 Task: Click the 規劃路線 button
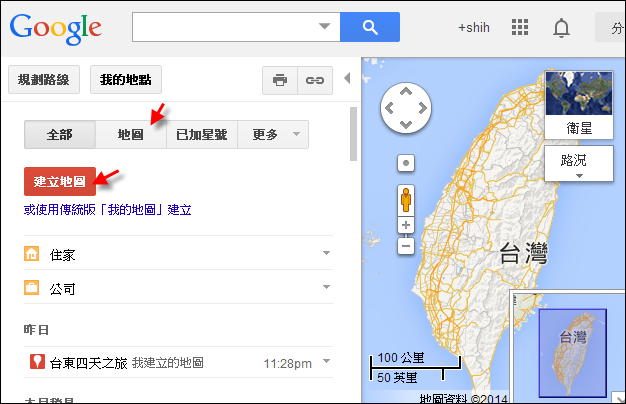pyautogui.click(x=44, y=80)
